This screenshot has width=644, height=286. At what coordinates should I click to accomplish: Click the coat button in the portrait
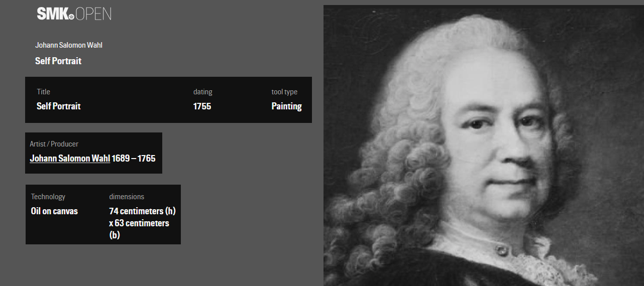[500, 249]
